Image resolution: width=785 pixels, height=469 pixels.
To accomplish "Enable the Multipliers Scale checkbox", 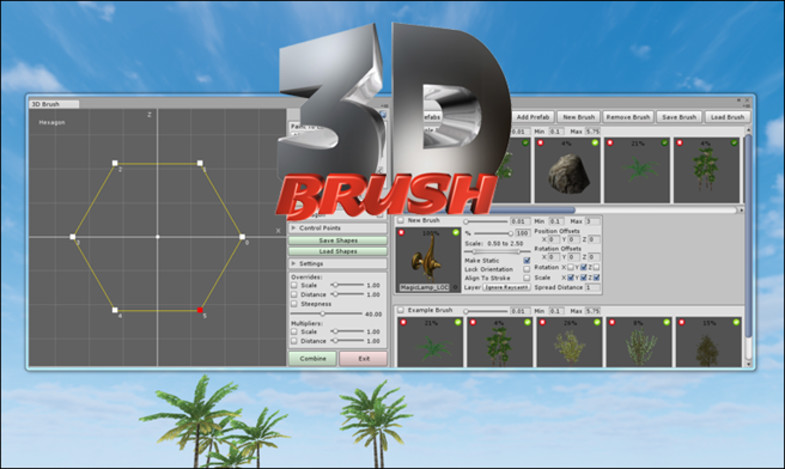I will pos(294,332).
